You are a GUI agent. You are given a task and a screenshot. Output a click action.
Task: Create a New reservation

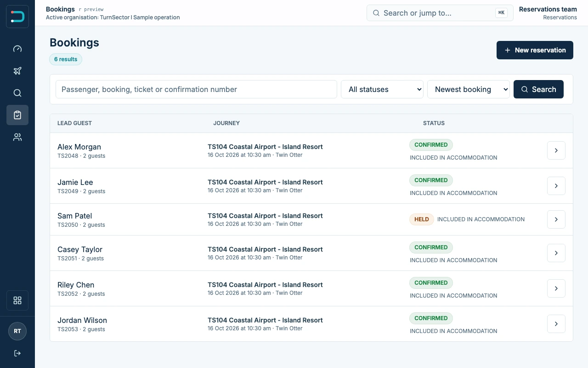tap(535, 50)
